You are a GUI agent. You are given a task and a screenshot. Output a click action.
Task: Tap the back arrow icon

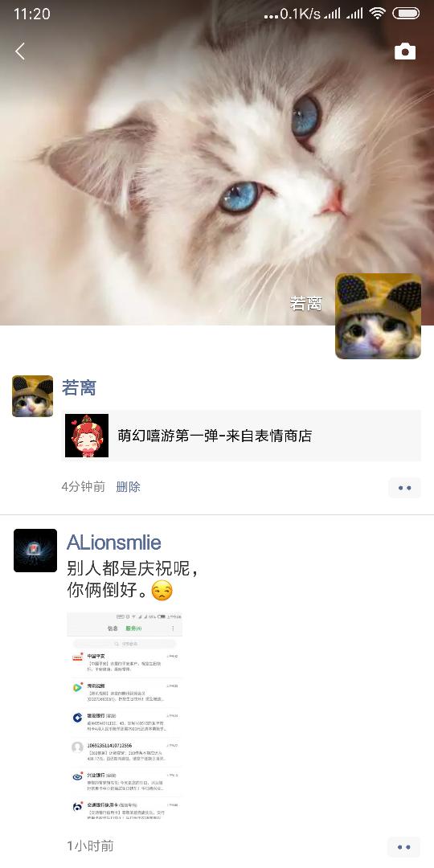[x=20, y=51]
